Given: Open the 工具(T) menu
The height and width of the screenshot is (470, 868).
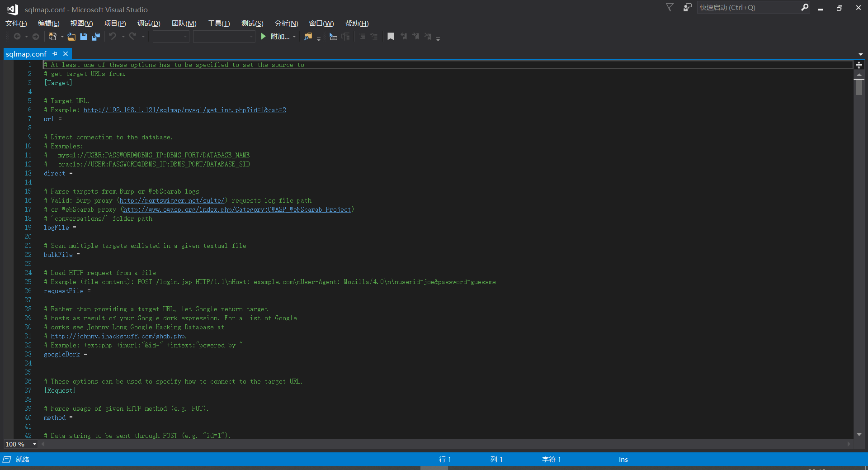Looking at the screenshot, I should click(219, 24).
